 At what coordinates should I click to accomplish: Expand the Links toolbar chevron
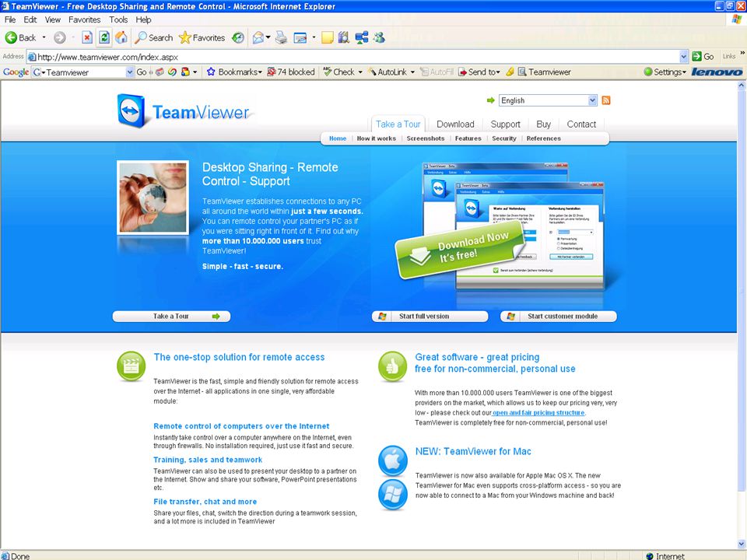coord(742,54)
